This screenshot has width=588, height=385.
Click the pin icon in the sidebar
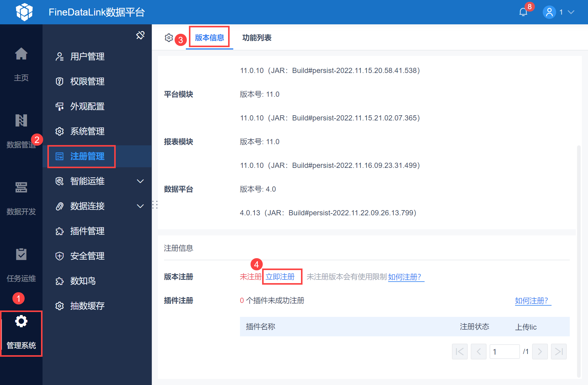click(x=140, y=35)
